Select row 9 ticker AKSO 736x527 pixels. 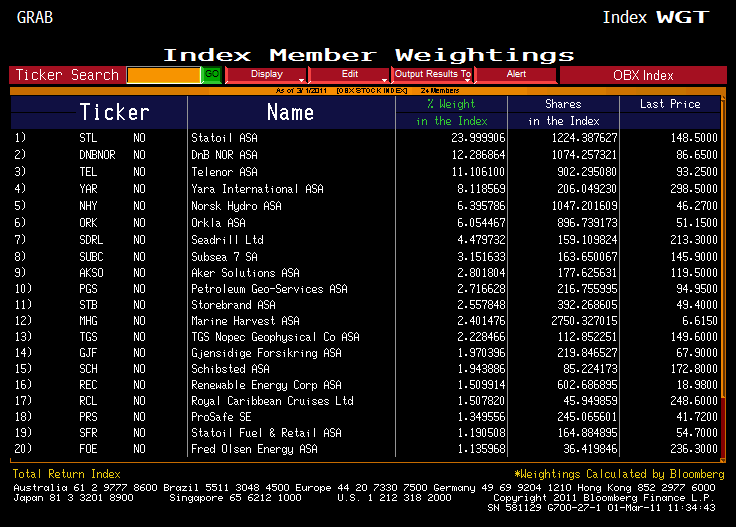tap(91, 273)
